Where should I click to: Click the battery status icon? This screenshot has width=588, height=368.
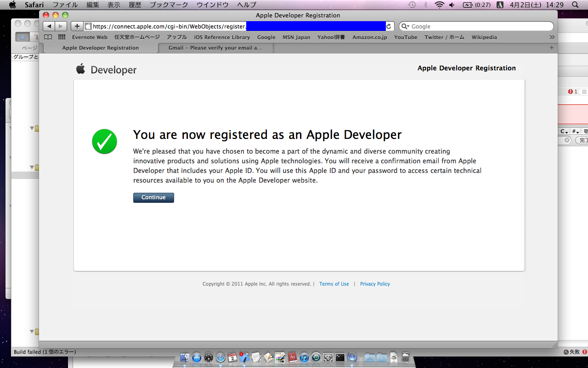[x=477, y=5]
